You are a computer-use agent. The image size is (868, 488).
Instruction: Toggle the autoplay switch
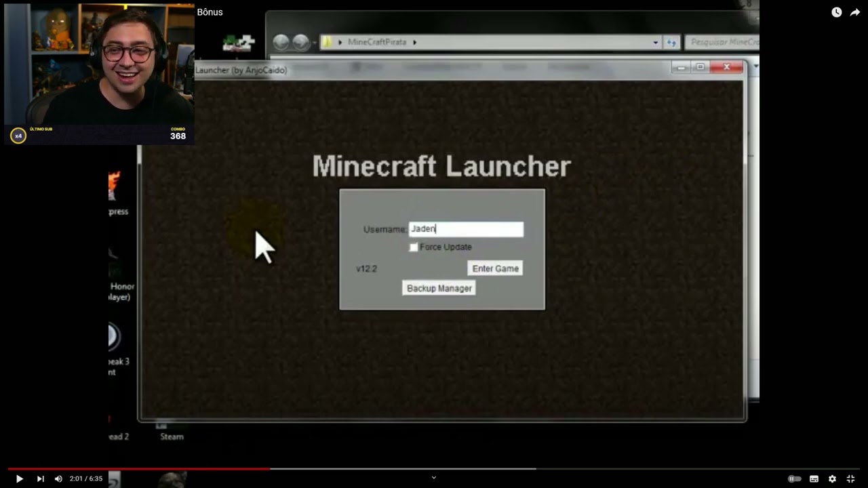794,479
